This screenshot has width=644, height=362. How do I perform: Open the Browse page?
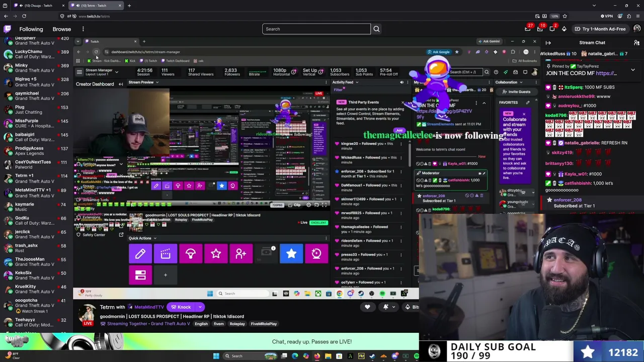coord(62,29)
